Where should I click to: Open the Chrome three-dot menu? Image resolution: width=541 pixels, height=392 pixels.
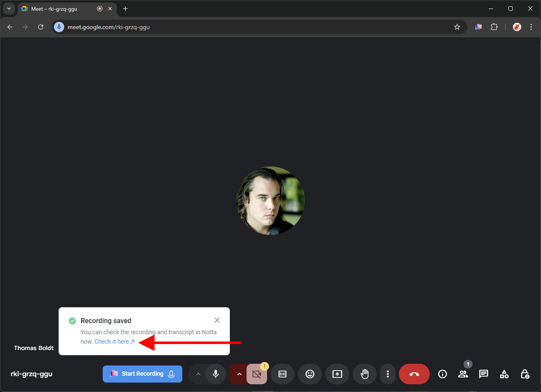pos(531,27)
